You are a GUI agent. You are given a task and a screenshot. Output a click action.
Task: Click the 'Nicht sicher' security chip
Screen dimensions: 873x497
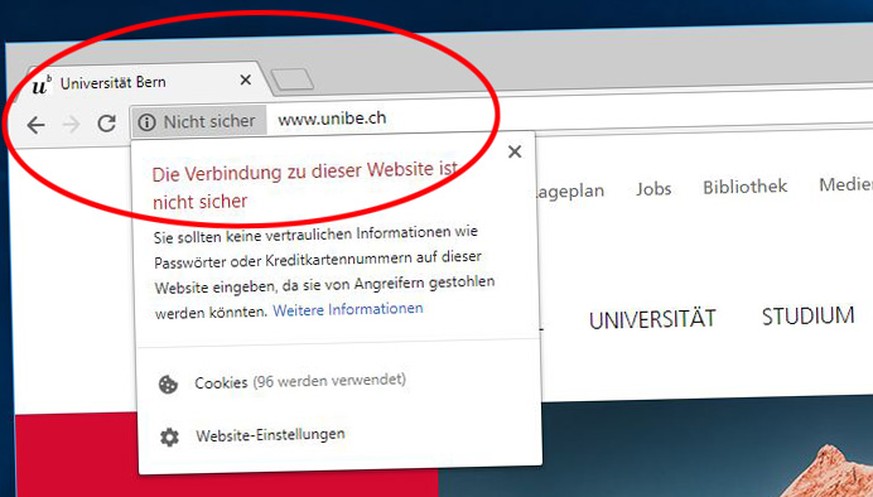(x=199, y=121)
